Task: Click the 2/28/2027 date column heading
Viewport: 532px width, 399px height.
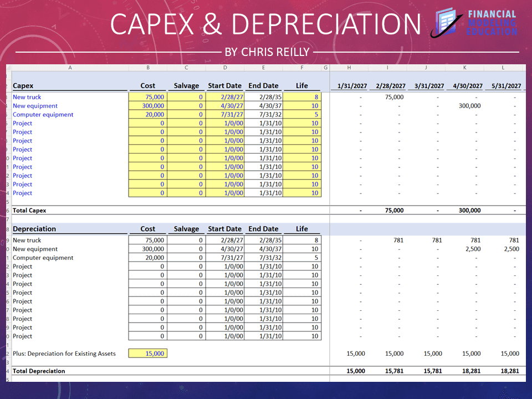Action: click(x=391, y=86)
